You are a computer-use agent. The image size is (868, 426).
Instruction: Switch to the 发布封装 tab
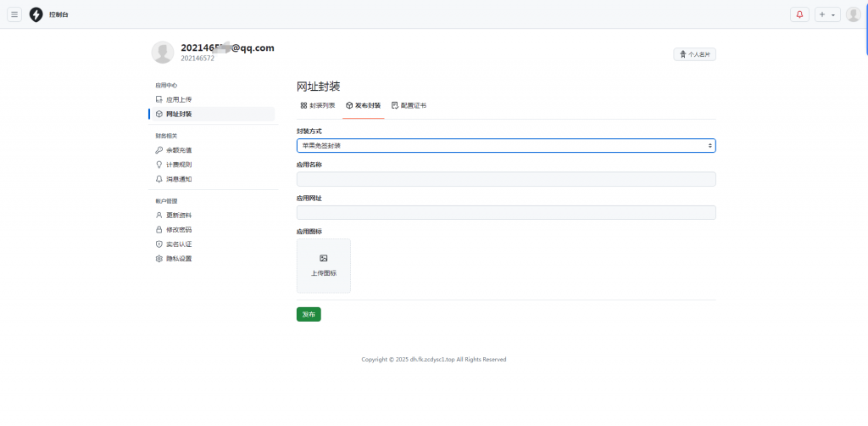(363, 105)
